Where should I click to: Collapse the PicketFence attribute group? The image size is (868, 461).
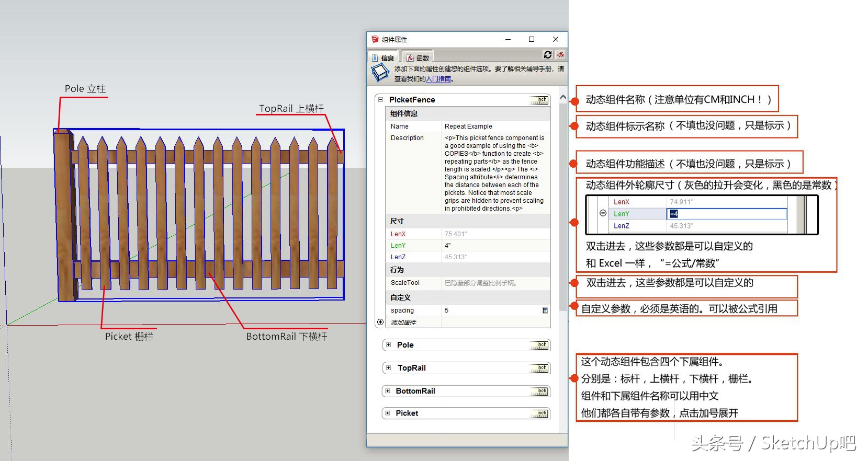tap(380, 99)
